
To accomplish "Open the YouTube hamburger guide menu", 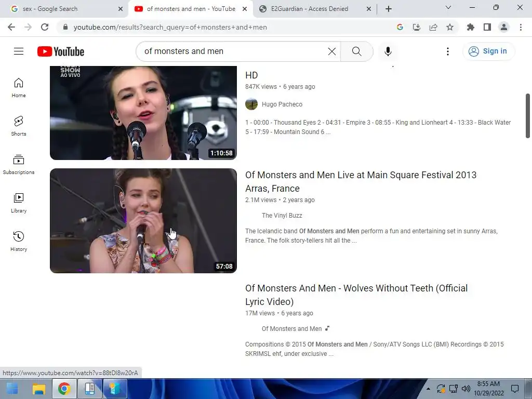I will click(x=19, y=51).
